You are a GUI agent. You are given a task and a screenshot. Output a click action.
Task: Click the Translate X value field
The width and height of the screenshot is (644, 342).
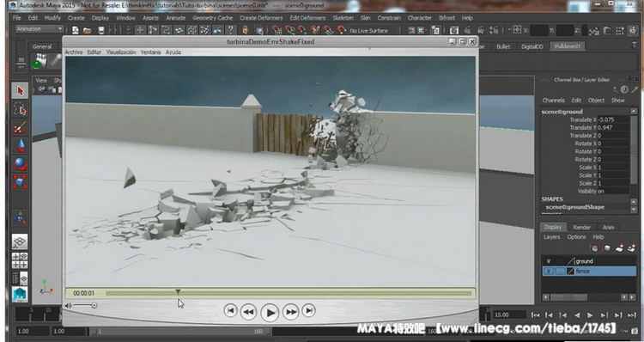(613, 119)
